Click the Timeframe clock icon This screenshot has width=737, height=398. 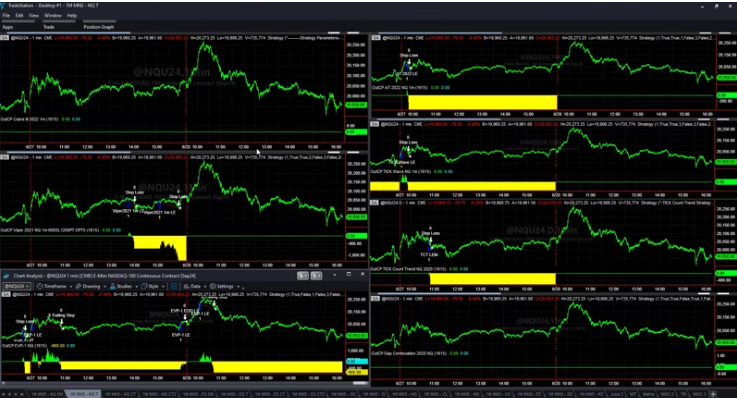click(x=39, y=286)
